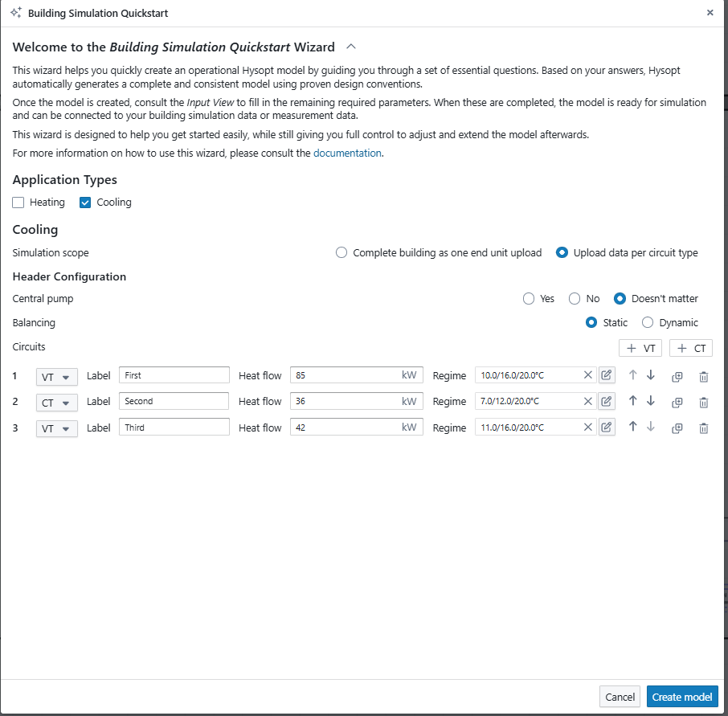Edit regime for the First circuit
This screenshot has width=728, height=716.
(x=607, y=374)
